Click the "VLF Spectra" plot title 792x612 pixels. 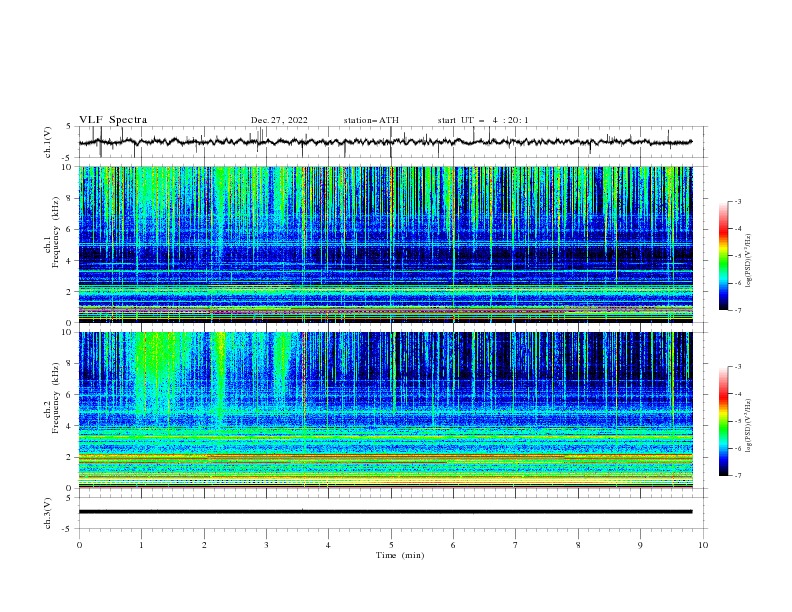pyautogui.click(x=113, y=120)
